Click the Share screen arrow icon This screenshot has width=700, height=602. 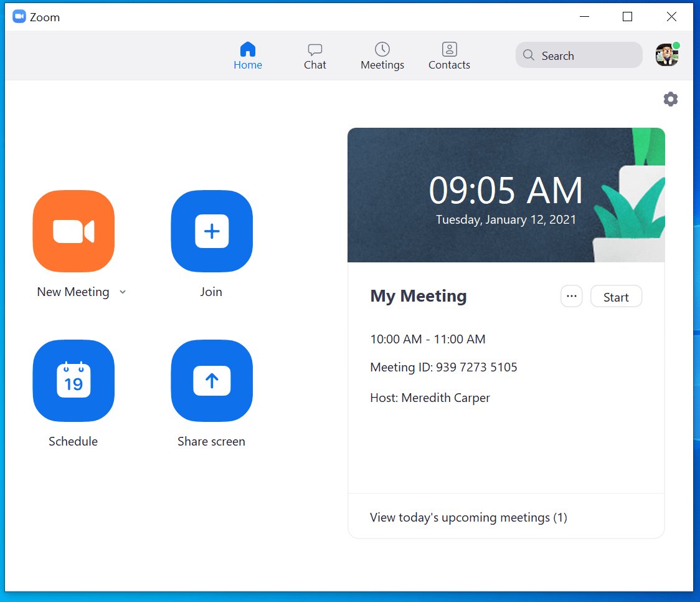tap(211, 381)
